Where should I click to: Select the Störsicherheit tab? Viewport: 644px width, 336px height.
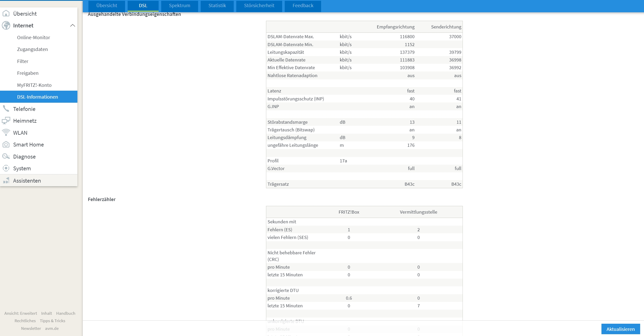click(259, 6)
